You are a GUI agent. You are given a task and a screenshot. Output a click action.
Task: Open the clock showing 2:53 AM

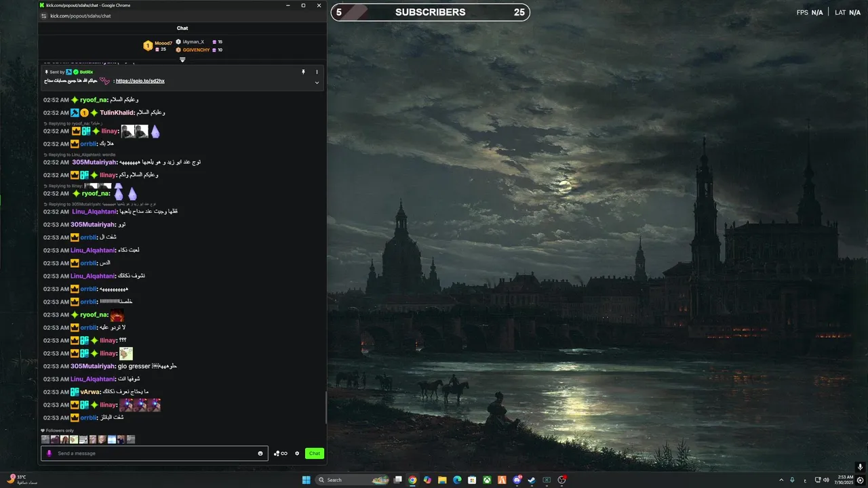coord(845,480)
